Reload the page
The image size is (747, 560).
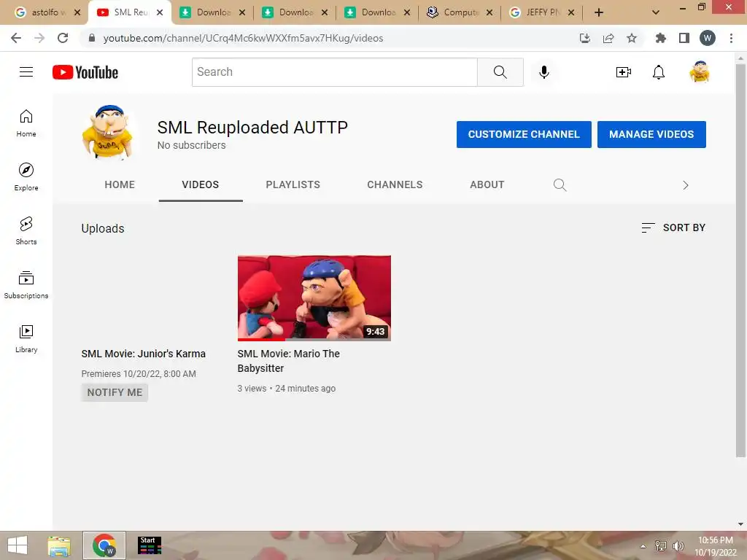(x=63, y=38)
